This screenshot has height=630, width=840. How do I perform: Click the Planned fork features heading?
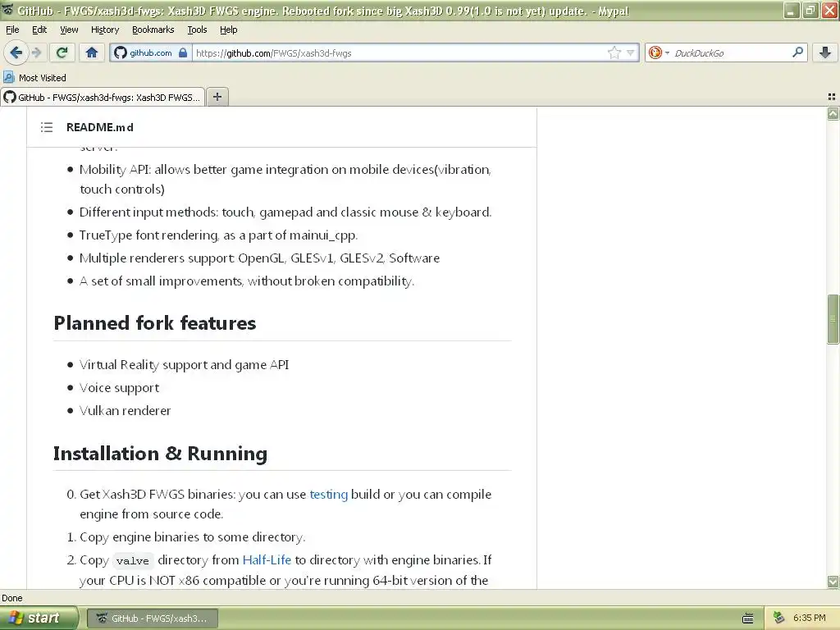[x=155, y=323]
